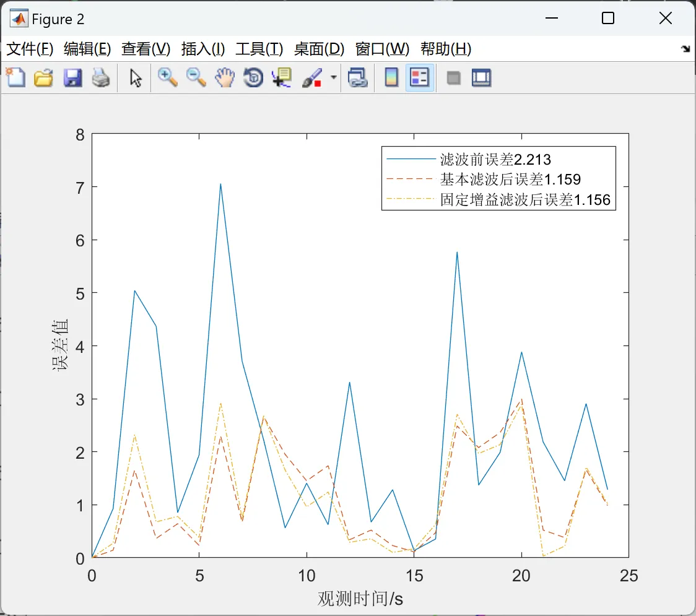Open the 编辑(E) menu
The width and height of the screenshot is (696, 616).
[x=87, y=49]
